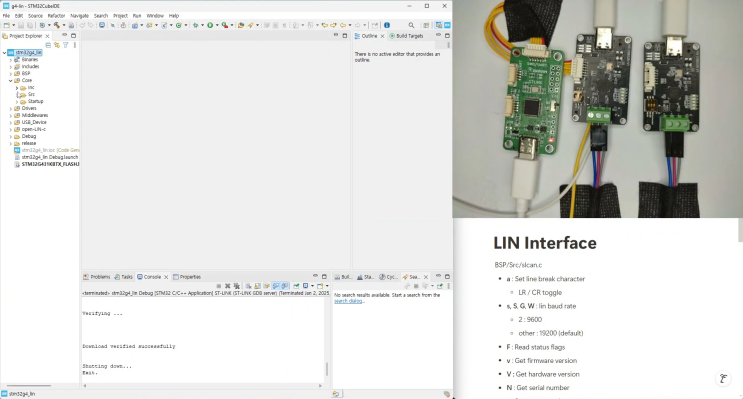
Task: Click the yellow Back navigation arrow
Action: click(x=343, y=25)
